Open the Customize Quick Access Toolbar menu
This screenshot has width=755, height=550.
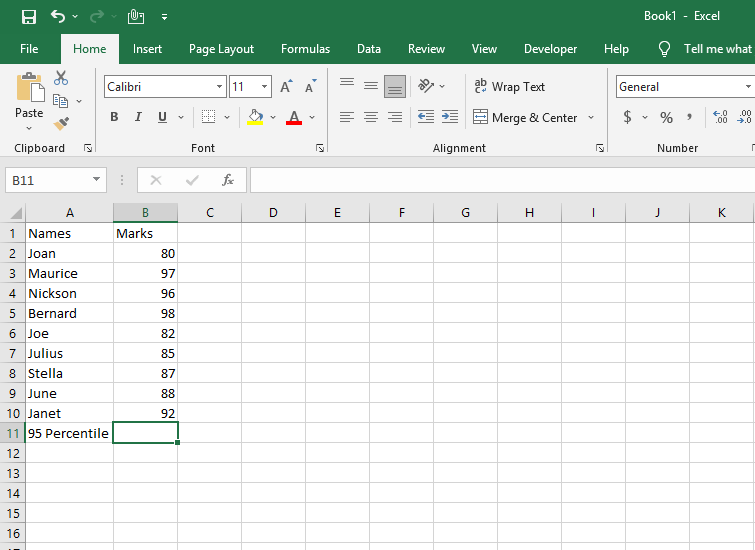pyautogui.click(x=164, y=17)
